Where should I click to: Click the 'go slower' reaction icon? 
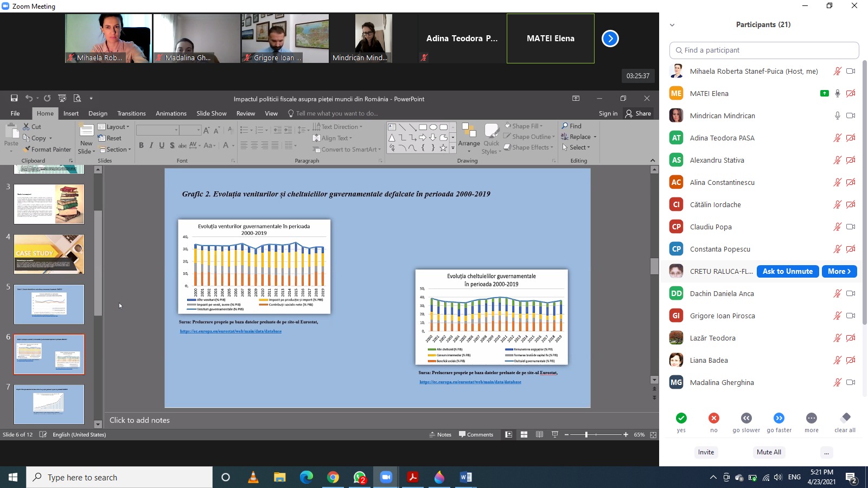pyautogui.click(x=746, y=418)
